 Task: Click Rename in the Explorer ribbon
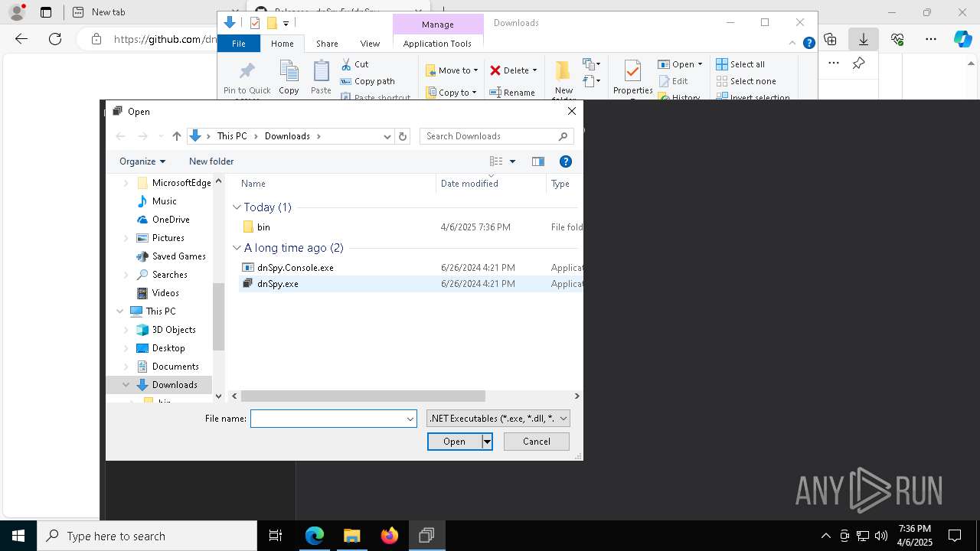[512, 93]
